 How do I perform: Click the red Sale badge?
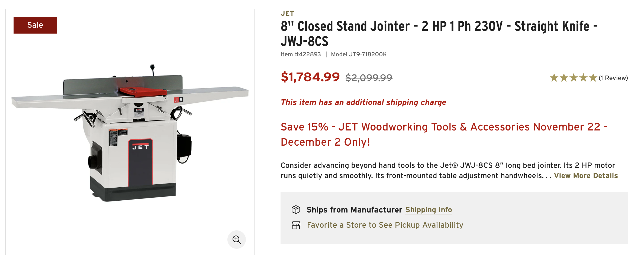[35, 25]
